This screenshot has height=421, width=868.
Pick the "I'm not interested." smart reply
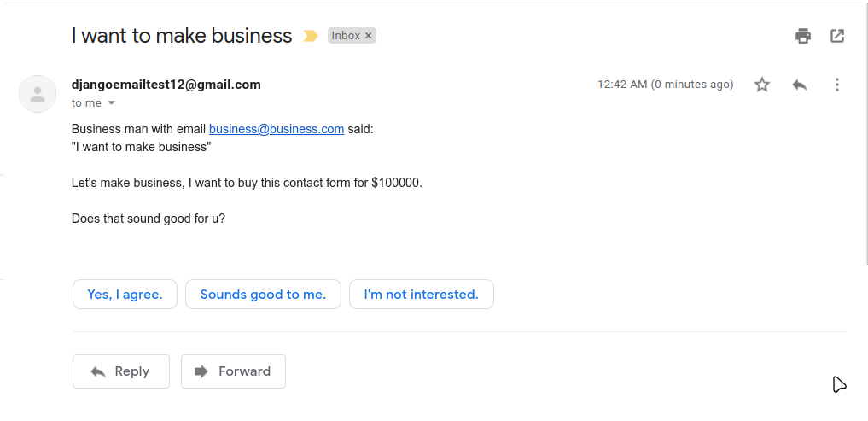tap(421, 295)
